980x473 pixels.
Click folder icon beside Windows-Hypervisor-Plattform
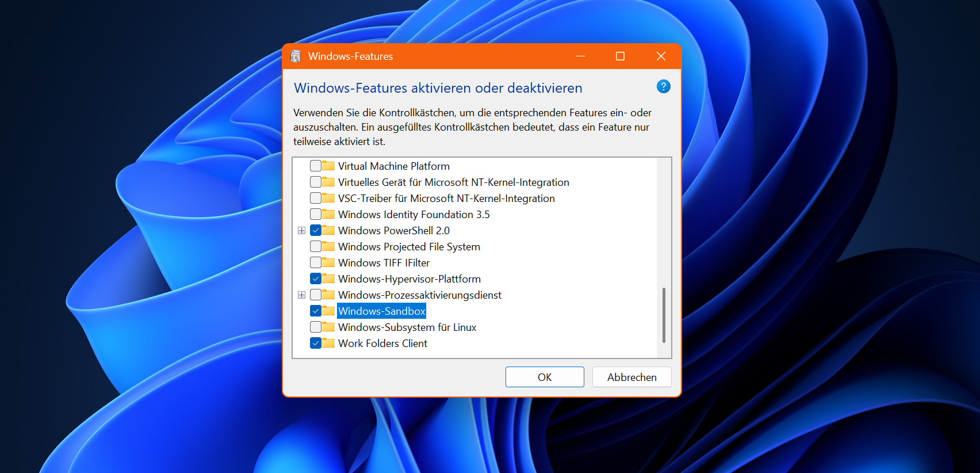328,279
